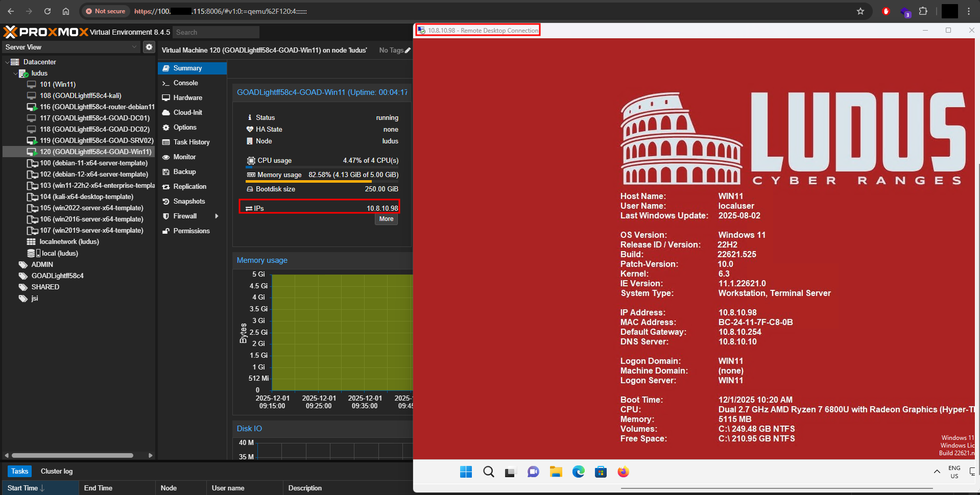Bookmark this page with the star icon
This screenshot has width=980, height=495.
tap(861, 11)
